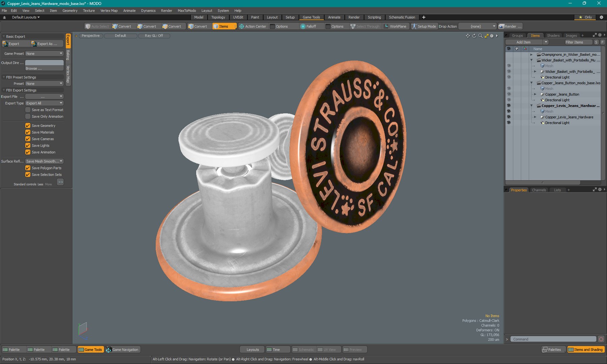Click the Filter Items field
This screenshot has height=364, width=607.
point(579,42)
